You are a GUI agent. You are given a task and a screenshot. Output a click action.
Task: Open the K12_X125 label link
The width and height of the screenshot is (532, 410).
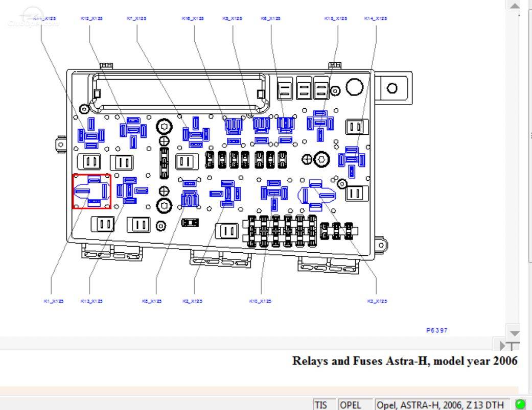tap(91, 18)
